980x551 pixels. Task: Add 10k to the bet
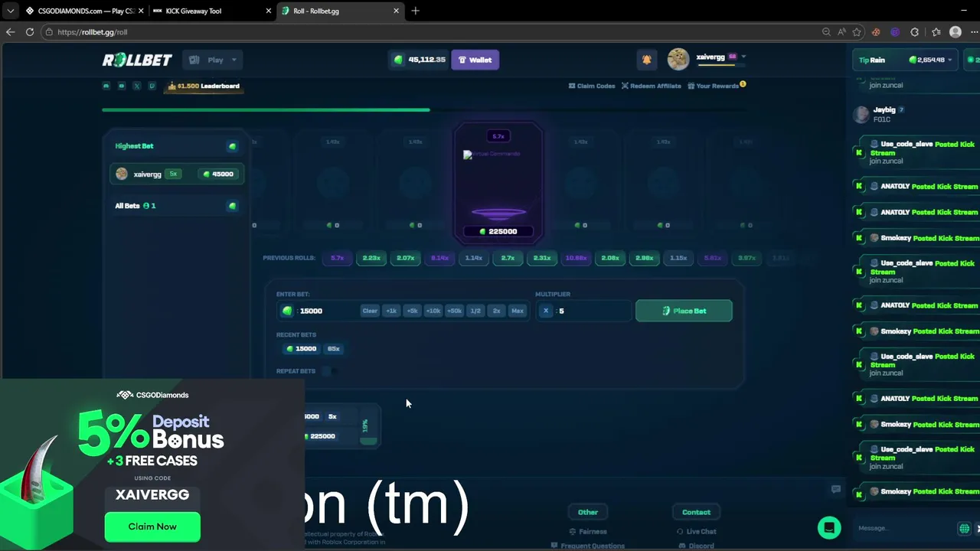(x=433, y=311)
